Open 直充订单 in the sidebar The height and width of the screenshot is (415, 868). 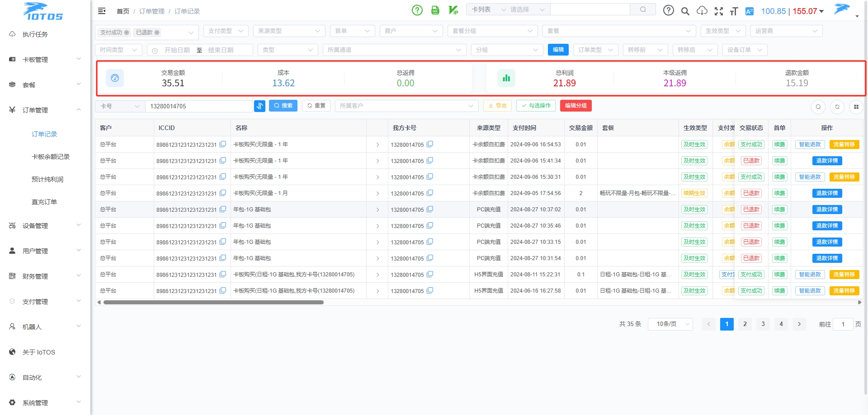[44, 202]
